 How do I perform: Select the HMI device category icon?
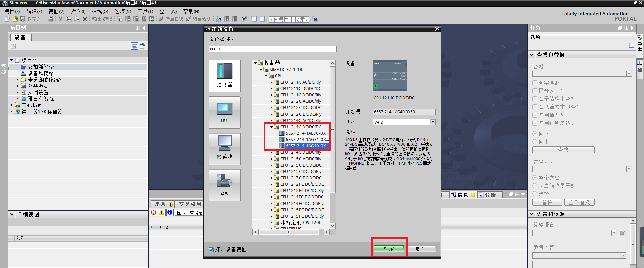(x=224, y=113)
